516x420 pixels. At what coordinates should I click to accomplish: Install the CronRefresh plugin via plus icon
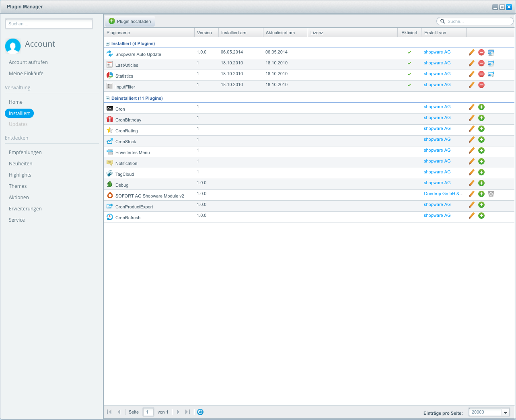(x=481, y=216)
